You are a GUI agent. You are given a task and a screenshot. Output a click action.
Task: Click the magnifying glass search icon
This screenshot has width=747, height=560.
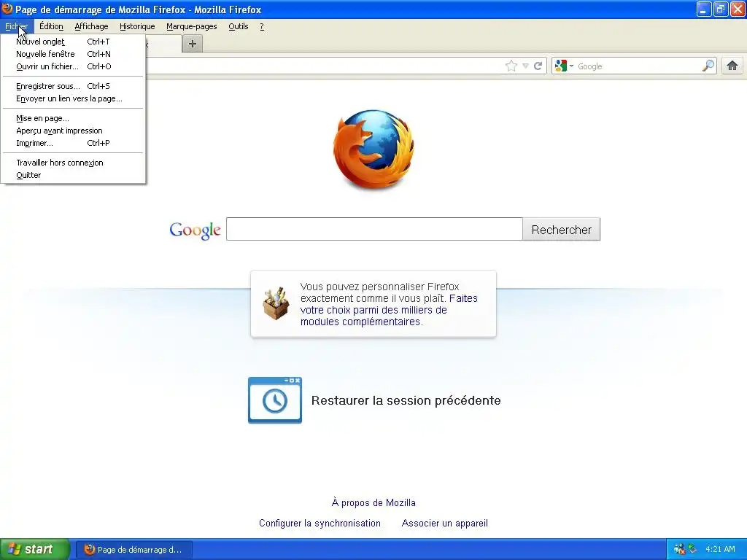click(708, 66)
